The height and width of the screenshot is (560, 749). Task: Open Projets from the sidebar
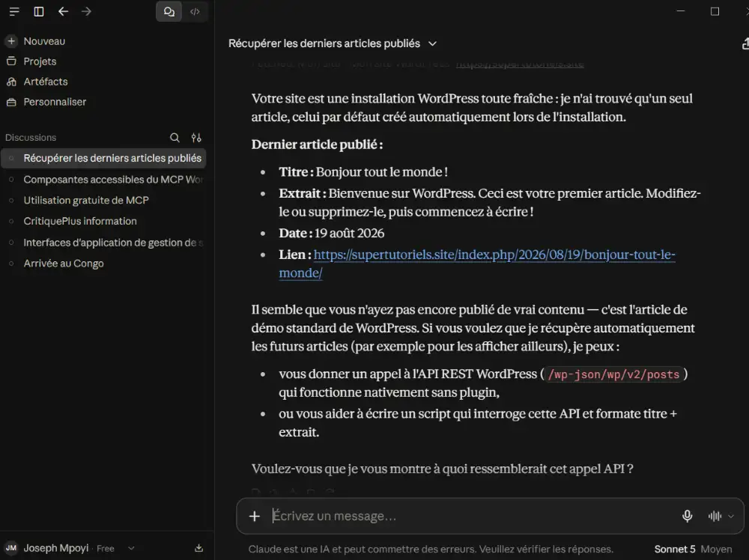click(x=40, y=61)
